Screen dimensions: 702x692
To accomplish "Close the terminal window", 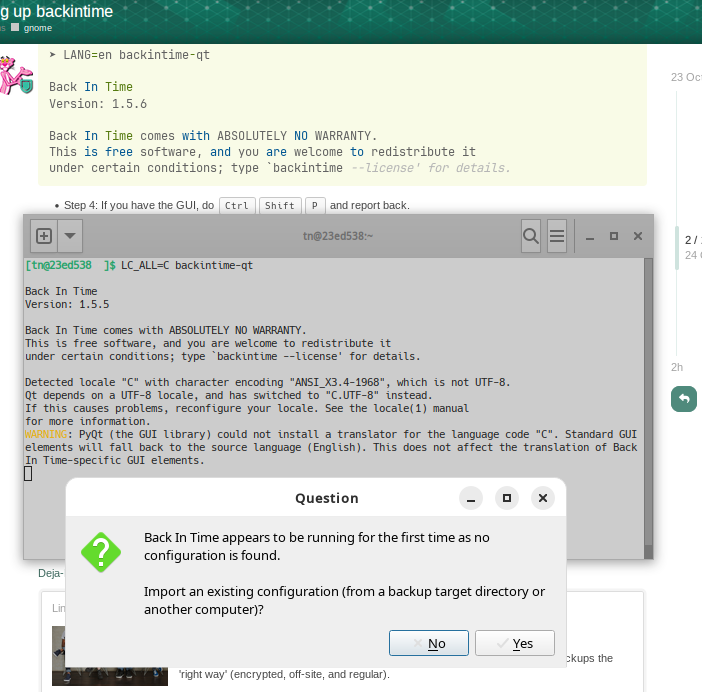I will (x=636, y=237).
